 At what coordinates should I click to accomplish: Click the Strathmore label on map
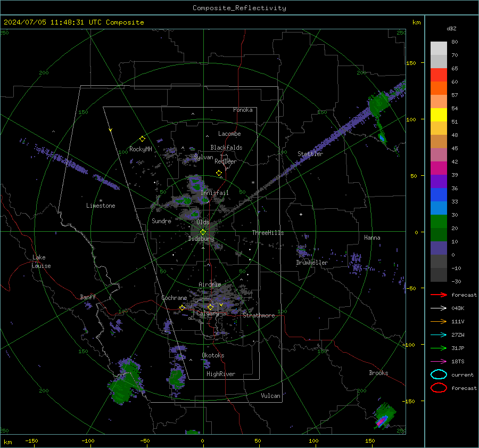point(259,315)
